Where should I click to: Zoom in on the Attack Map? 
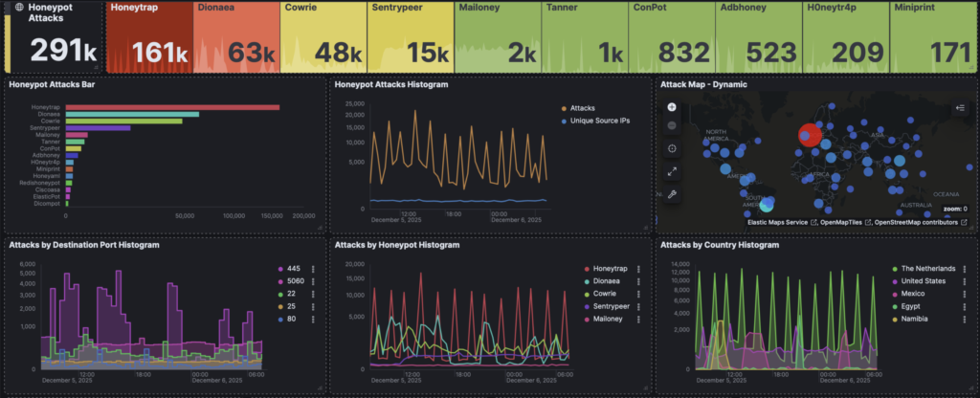coord(672,107)
